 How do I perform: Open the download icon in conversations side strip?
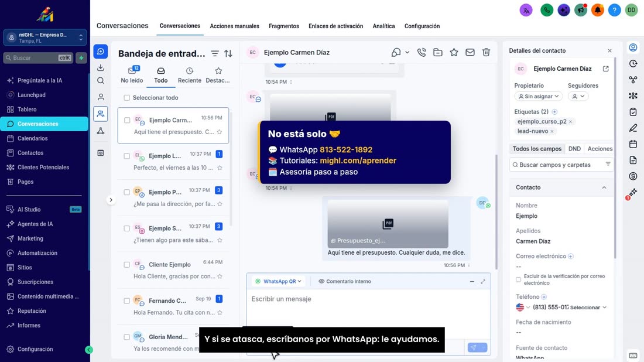click(x=101, y=67)
